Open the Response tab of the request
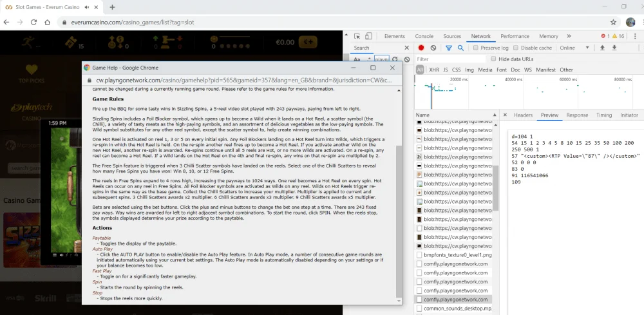The width and height of the screenshot is (644, 315). click(577, 115)
